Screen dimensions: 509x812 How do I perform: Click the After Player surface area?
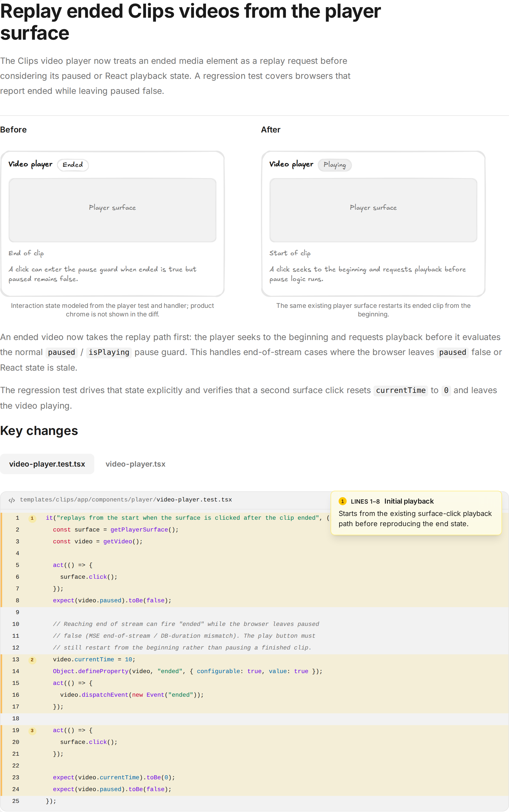pos(373,210)
